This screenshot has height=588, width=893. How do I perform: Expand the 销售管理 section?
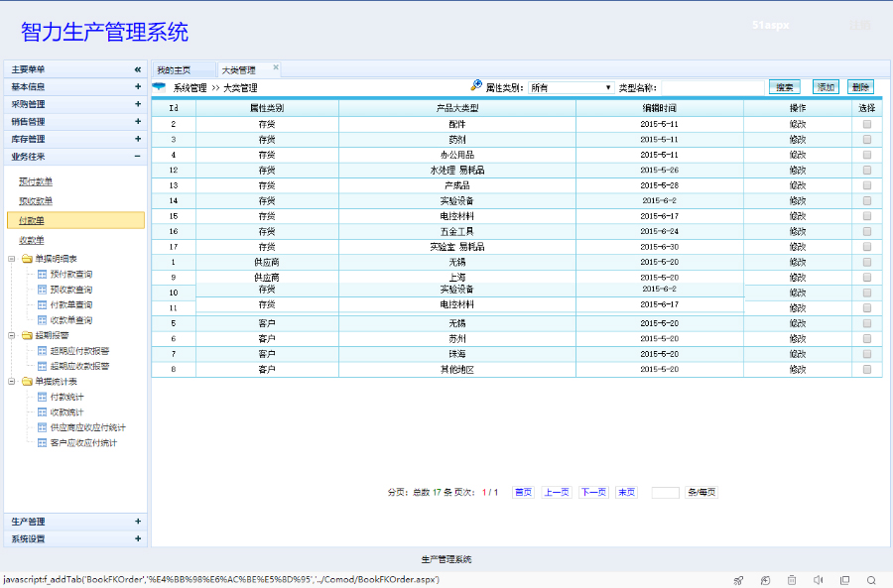point(138,121)
